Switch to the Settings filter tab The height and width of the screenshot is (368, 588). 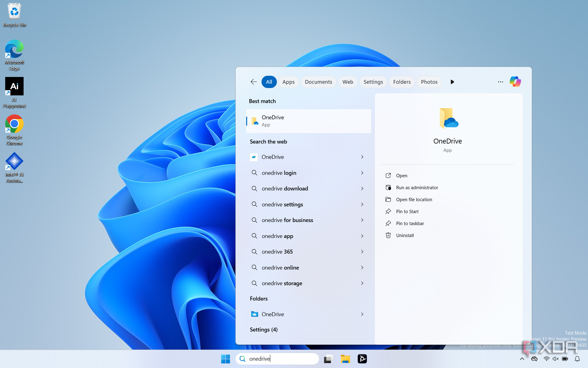pyautogui.click(x=373, y=82)
